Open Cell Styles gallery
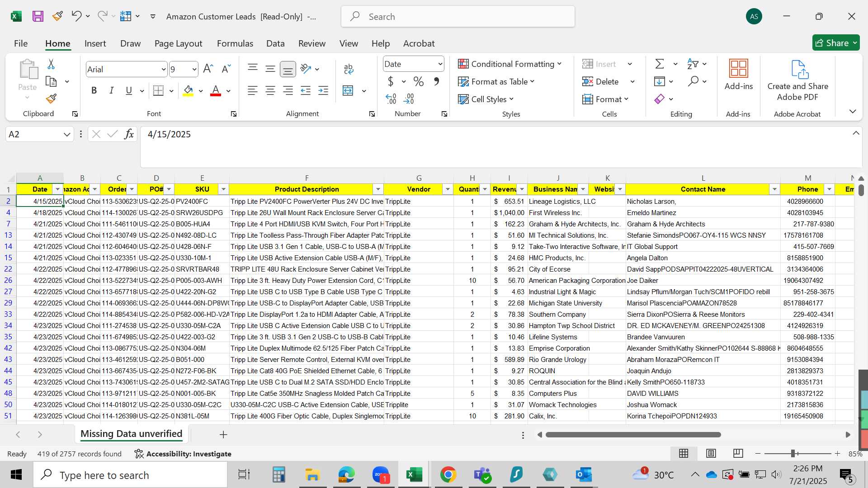The width and height of the screenshot is (868, 488). [x=486, y=99]
